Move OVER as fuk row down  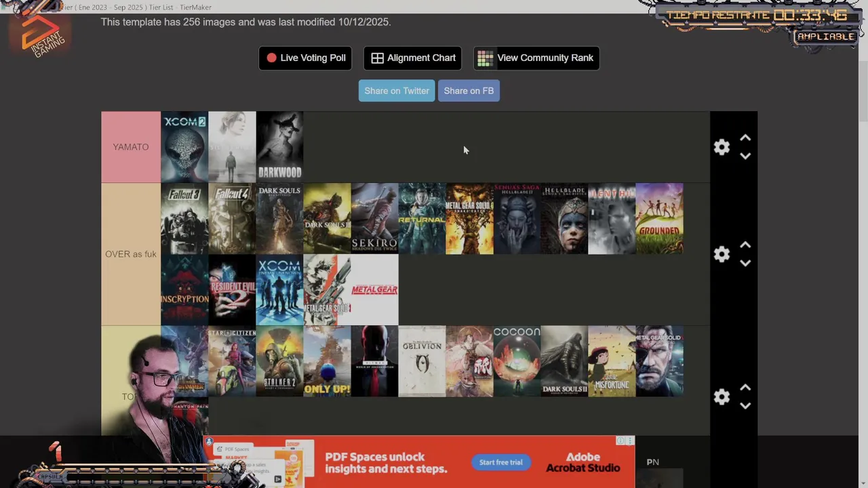pos(745,263)
